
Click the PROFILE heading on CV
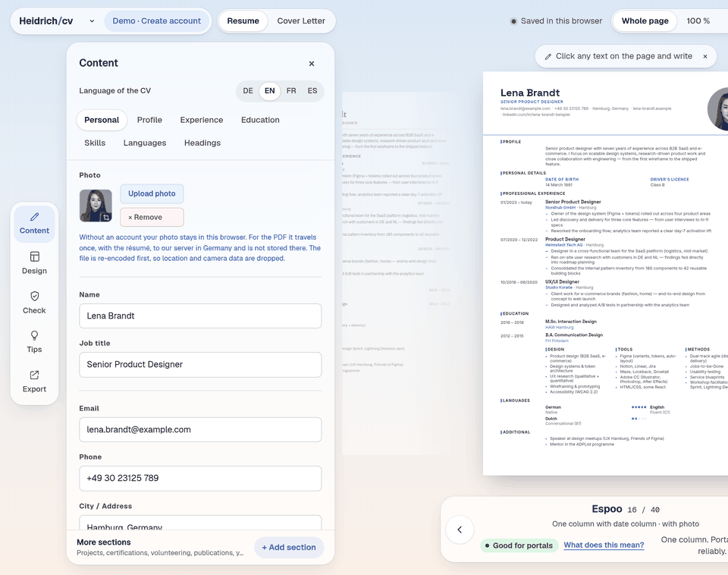pyautogui.click(x=511, y=142)
